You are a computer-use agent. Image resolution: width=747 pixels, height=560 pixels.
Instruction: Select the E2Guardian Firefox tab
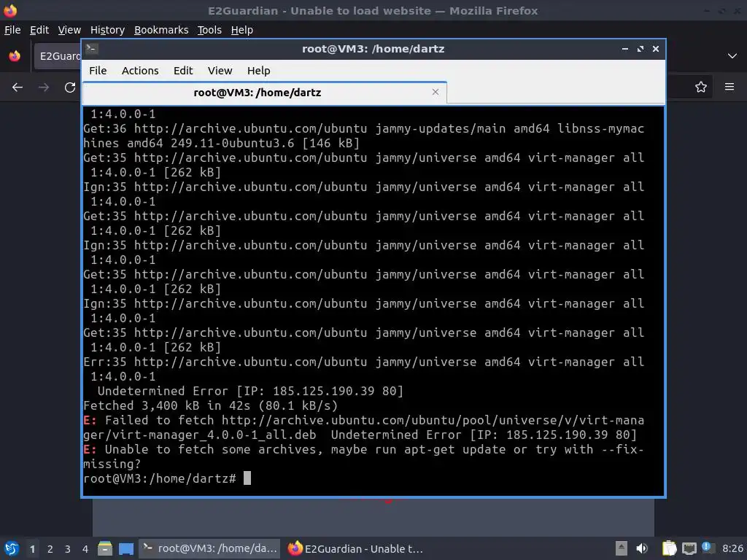tap(57, 56)
